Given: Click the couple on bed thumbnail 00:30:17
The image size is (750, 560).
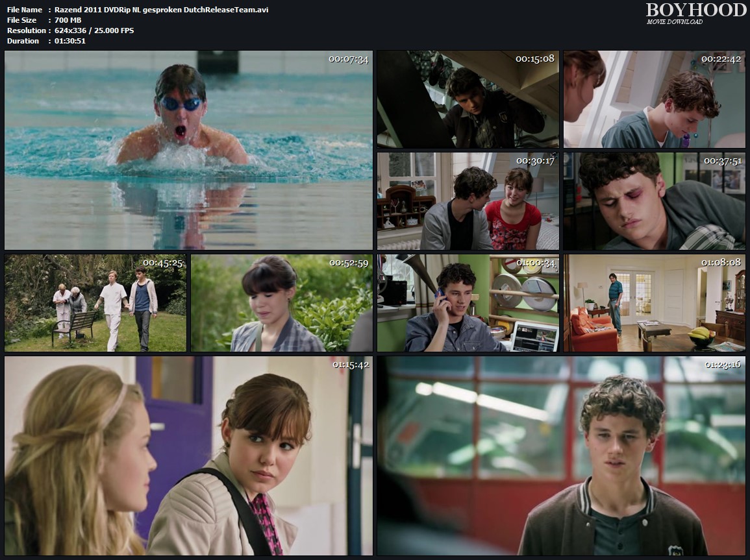Looking at the screenshot, I should click(x=468, y=201).
